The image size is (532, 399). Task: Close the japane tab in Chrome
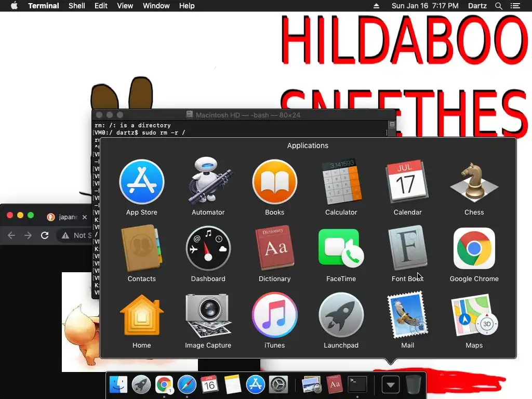[x=85, y=217]
